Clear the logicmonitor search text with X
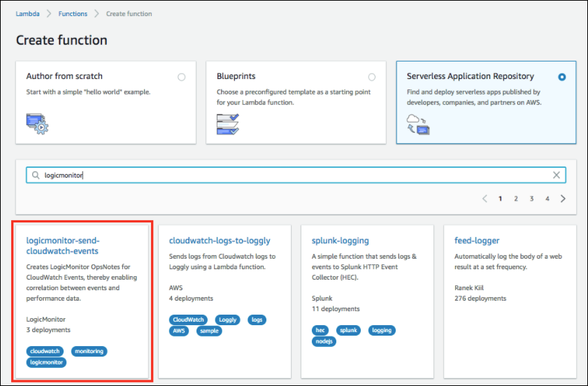 [557, 175]
